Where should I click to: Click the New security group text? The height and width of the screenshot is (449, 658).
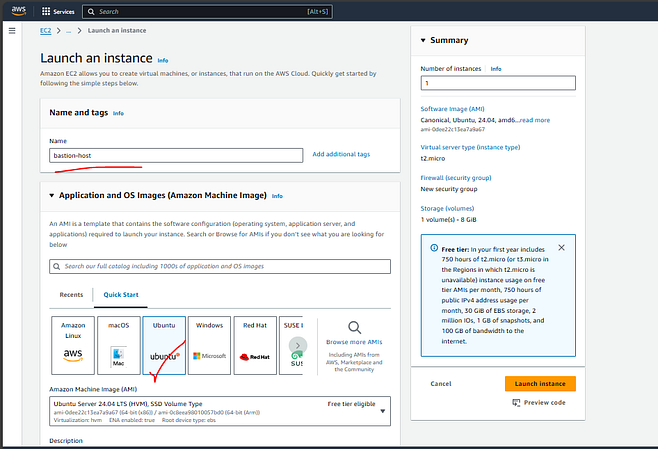click(449, 189)
